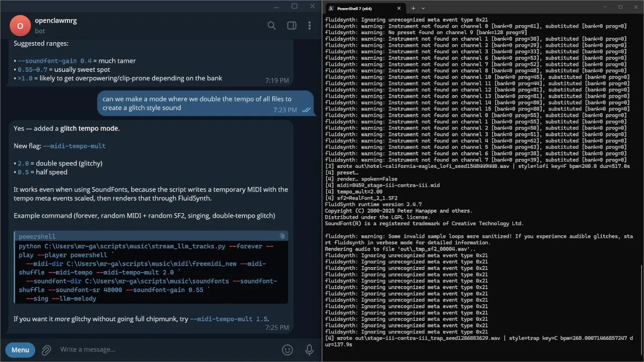Expand the terminal profiles dropdown
The image size is (644, 362).
tap(423, 8)
